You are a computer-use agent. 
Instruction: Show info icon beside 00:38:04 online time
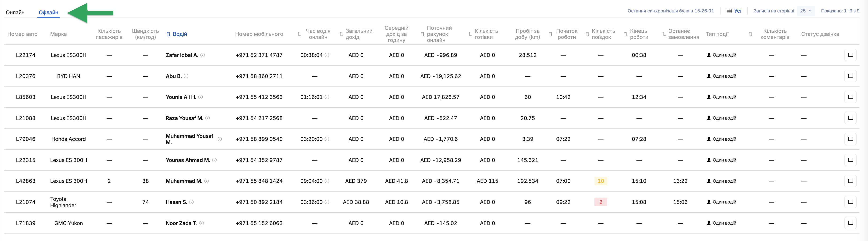[326, 55]
